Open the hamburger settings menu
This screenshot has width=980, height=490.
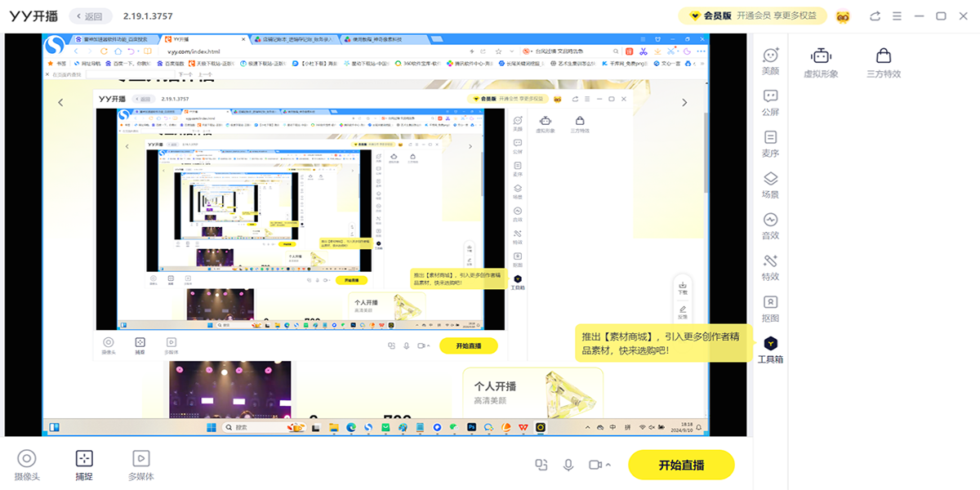[x=896, y=15]
